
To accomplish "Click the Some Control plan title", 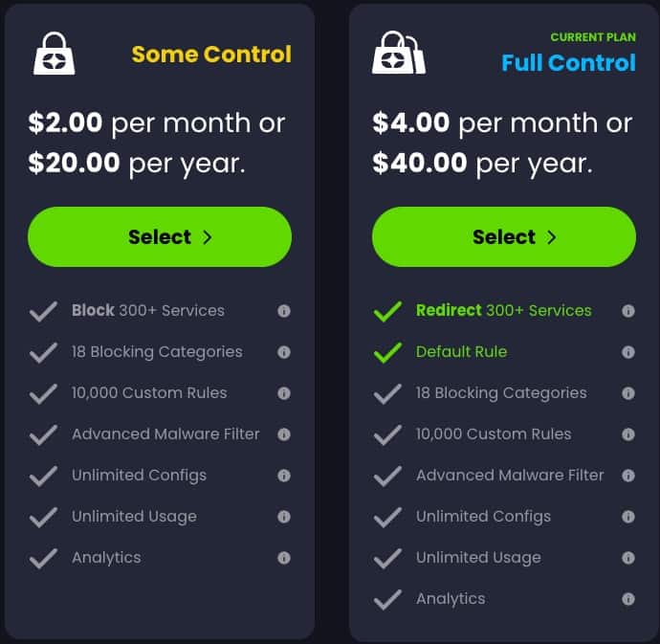I will pos(211,55).
